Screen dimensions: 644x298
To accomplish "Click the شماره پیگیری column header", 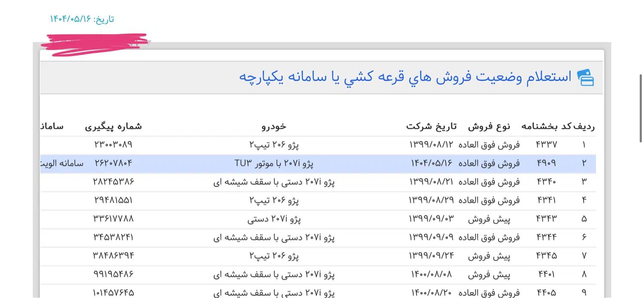I will (113, 127).
